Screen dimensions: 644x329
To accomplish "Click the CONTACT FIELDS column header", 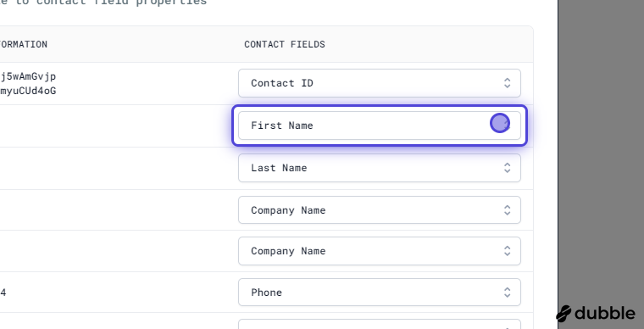I will click(285, 44).
